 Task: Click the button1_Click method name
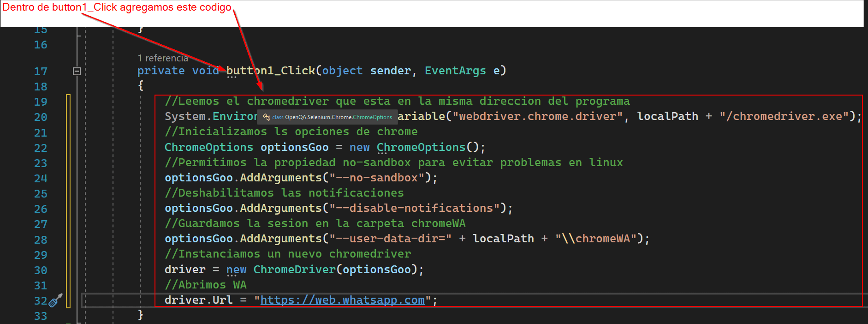[x=271, y=71]
